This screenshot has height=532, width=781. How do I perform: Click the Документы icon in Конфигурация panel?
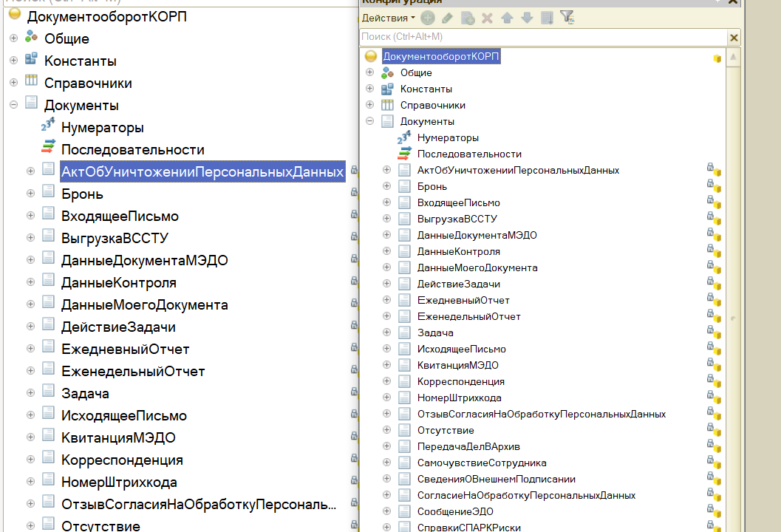pyautogui.click(x=387, y=121)
